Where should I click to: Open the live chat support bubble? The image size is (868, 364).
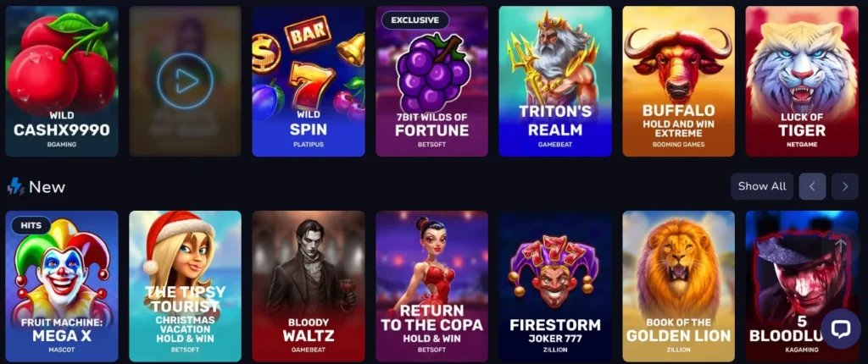pyautogui.click(x=840, y=328)
